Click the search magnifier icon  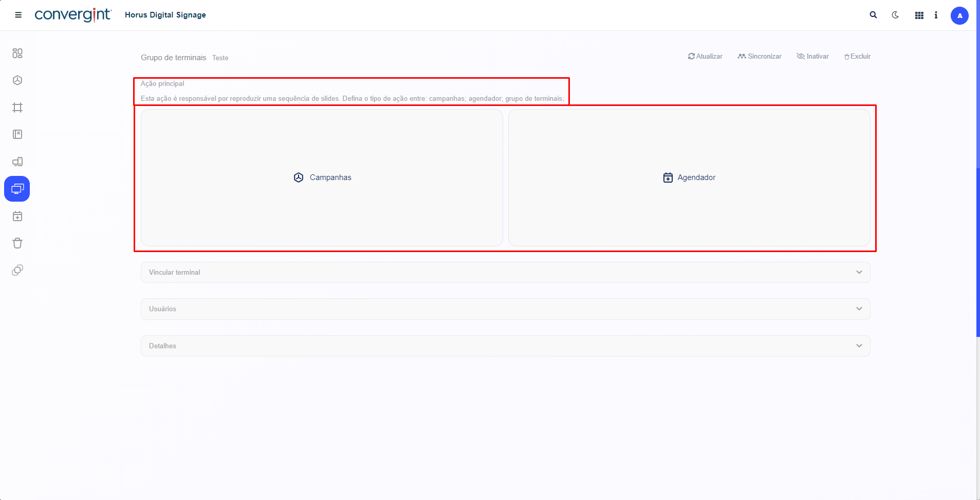873,15
